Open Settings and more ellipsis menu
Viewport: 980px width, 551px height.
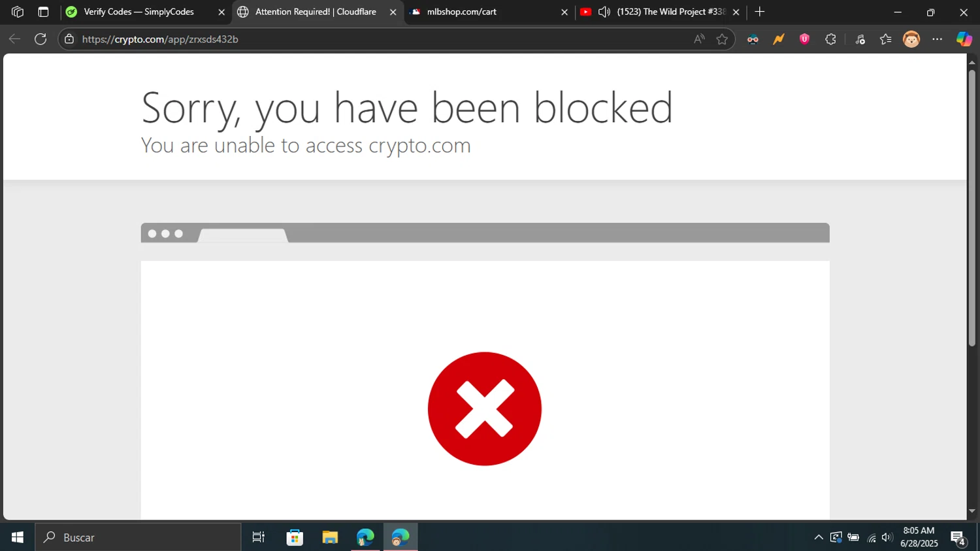(x=937, y=39)
